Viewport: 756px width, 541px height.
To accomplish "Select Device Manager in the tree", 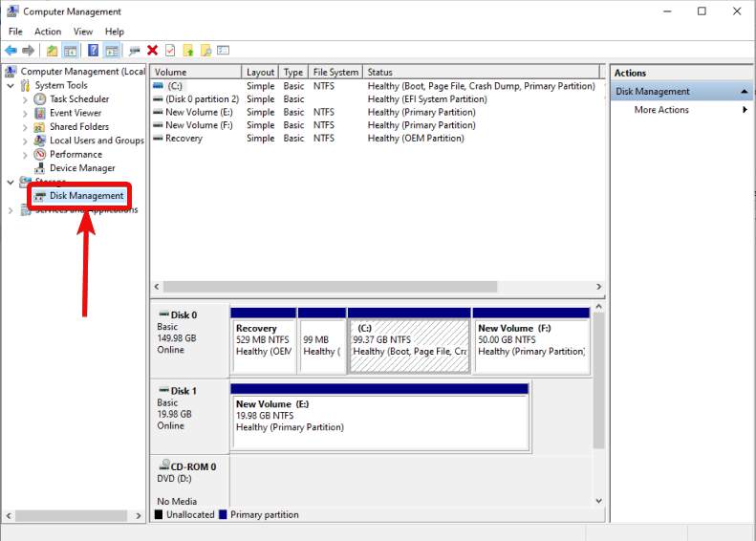I will (x=81, y=168).
